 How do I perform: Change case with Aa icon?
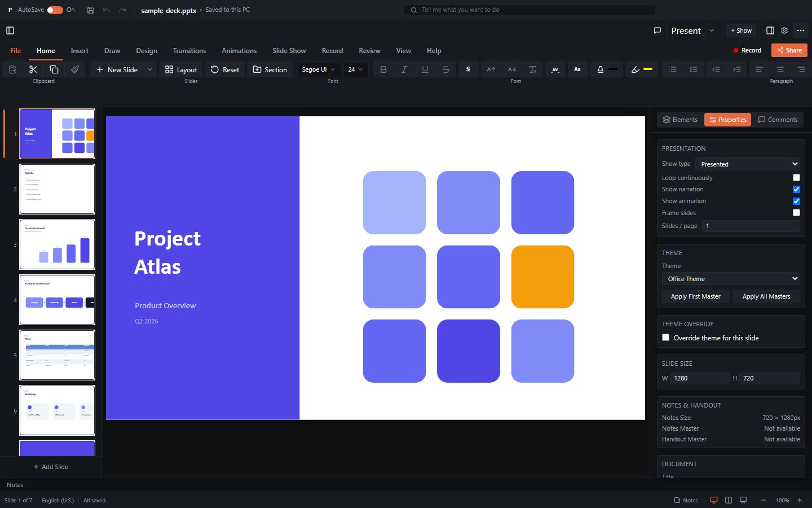click(x=577, y=69)
